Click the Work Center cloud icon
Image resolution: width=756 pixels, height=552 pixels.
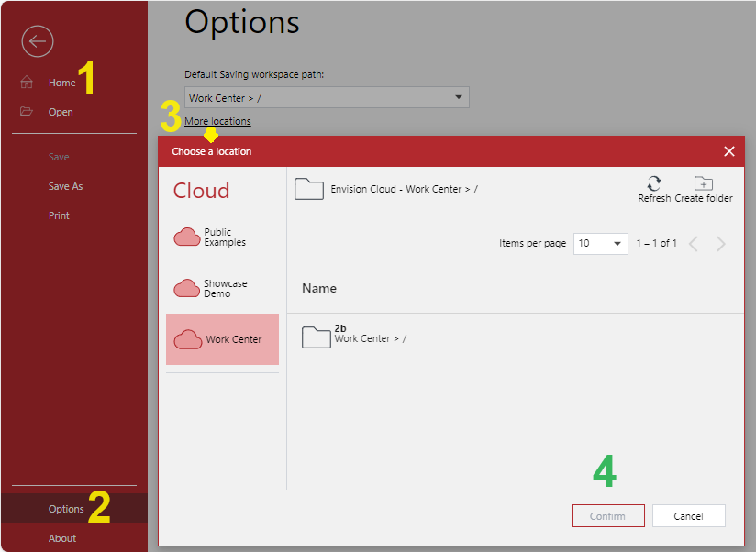[x=187, y=339]
